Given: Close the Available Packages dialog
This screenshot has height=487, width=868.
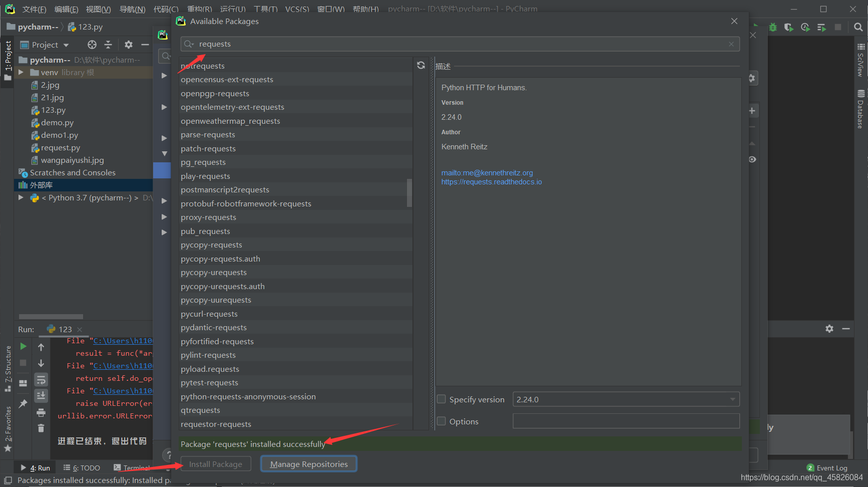Looking at the screenshot, I should click(734, 21).
